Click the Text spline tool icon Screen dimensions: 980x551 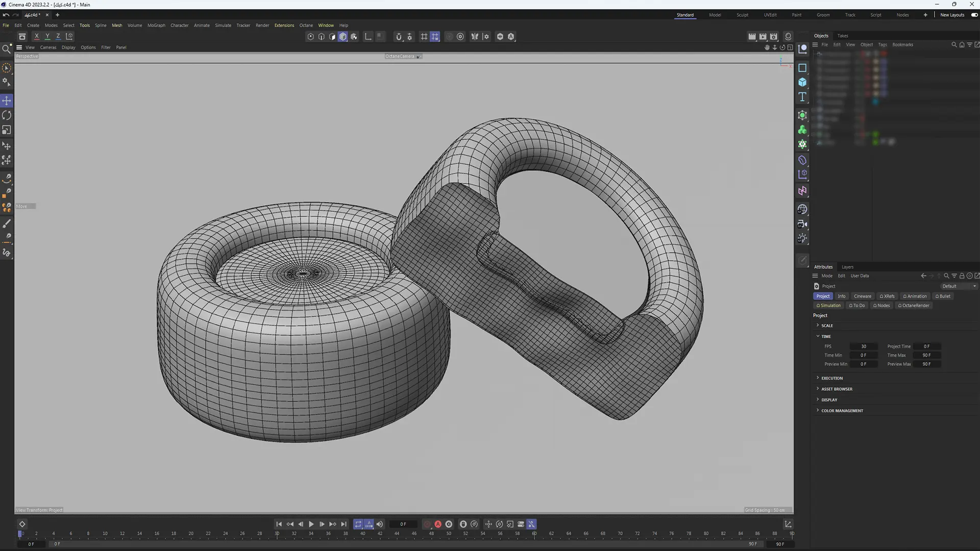pos(802,97)
